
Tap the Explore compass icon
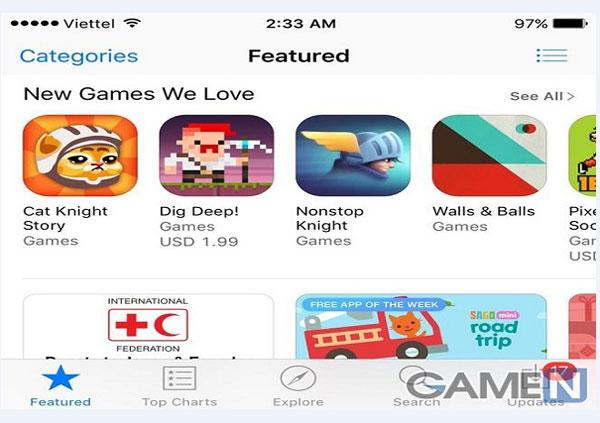coord(298,378)
